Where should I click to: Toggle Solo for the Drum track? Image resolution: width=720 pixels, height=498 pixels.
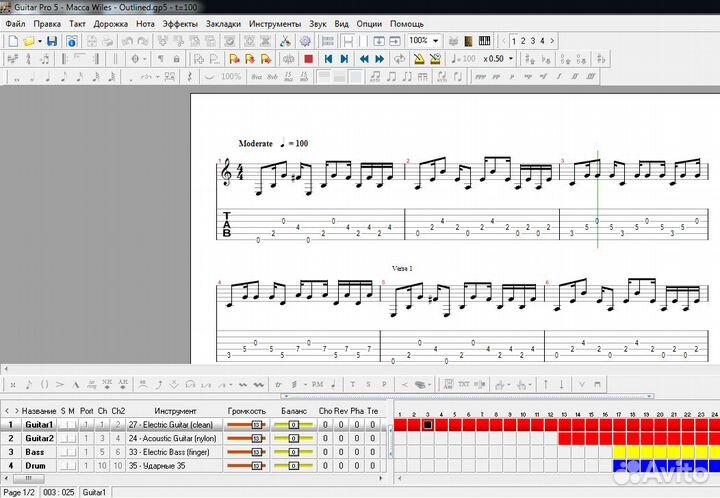tap(63, 465)
